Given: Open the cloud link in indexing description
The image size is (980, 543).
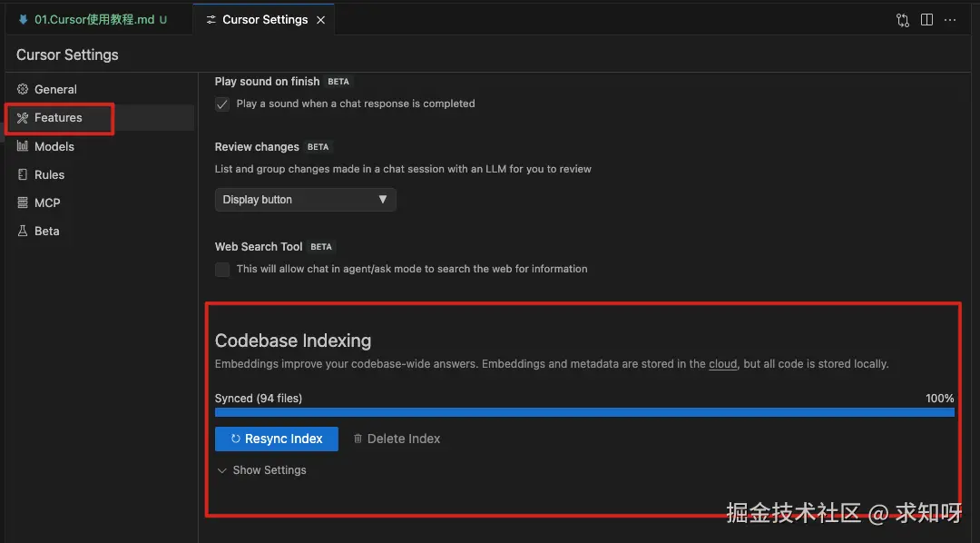Looking at the screenshot, I should click(x=722, y=364).
